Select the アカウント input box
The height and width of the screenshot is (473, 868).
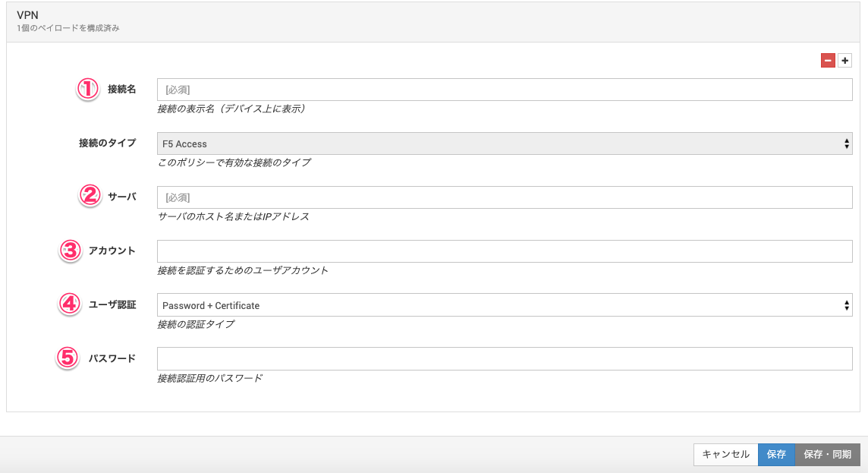tap(505, 251)
